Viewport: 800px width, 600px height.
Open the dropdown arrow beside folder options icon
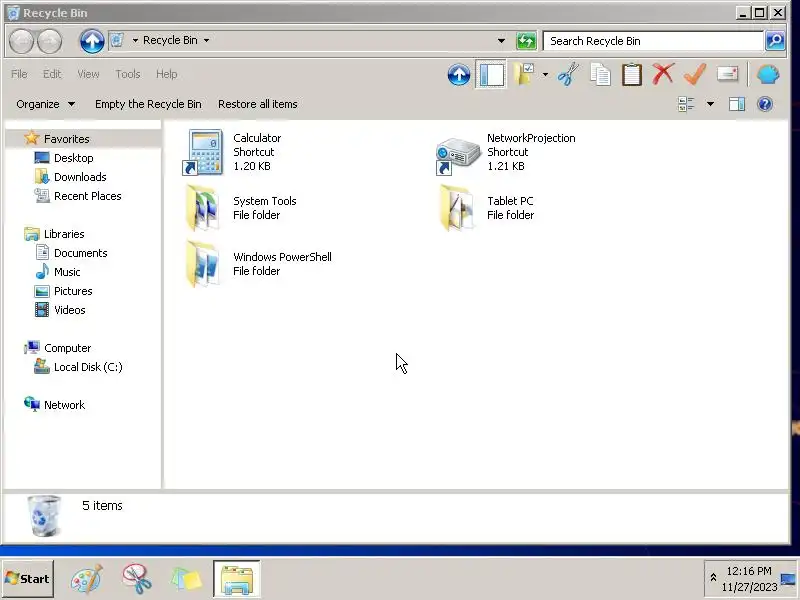(x=545, y=75)
